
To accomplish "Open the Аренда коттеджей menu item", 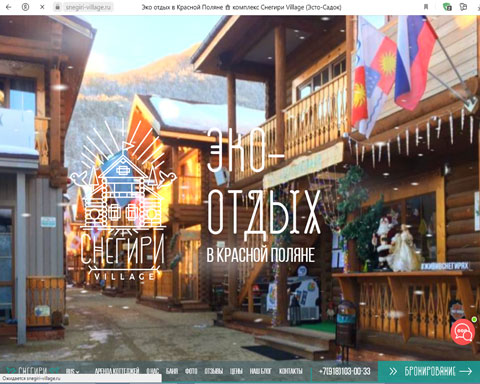I will pos(117,371).
